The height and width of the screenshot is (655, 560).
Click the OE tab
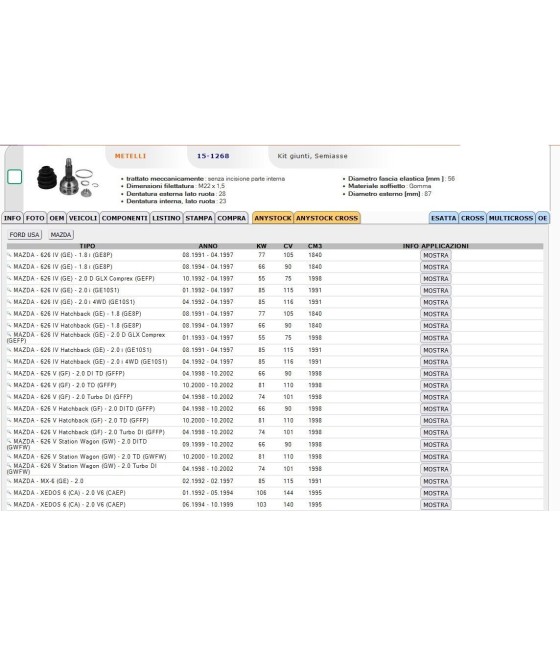tap(542, 218)
